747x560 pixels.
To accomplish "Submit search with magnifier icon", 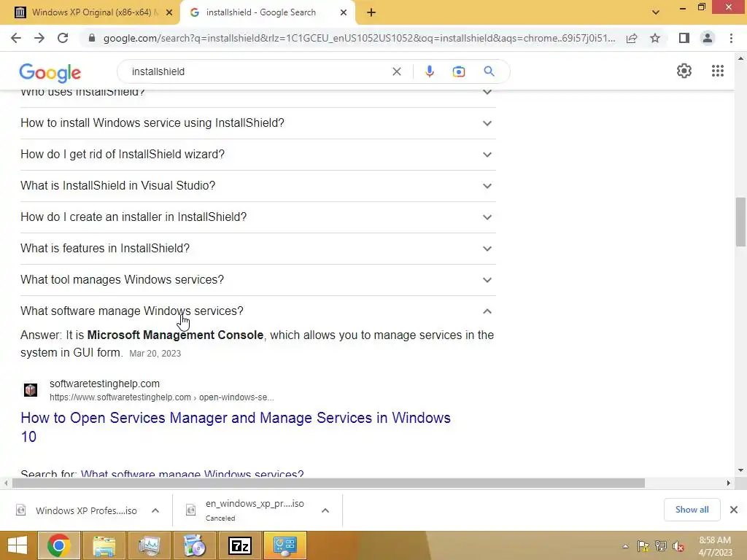I will (489, 71).
